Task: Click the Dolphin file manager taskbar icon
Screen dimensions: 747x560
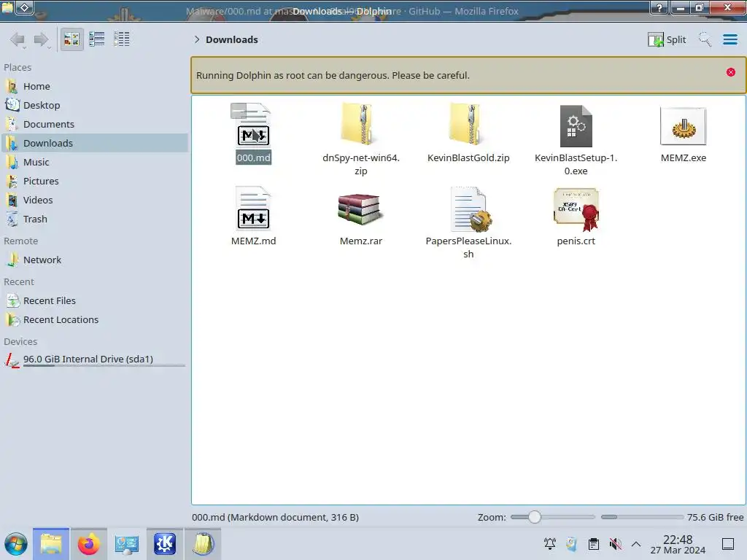Action: pyautogui.click(x=51, y=544)
